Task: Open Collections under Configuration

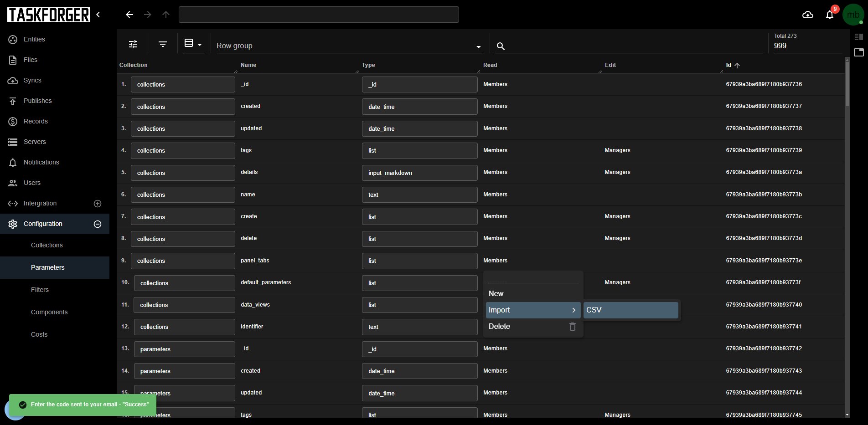Action: coord(55,245)
